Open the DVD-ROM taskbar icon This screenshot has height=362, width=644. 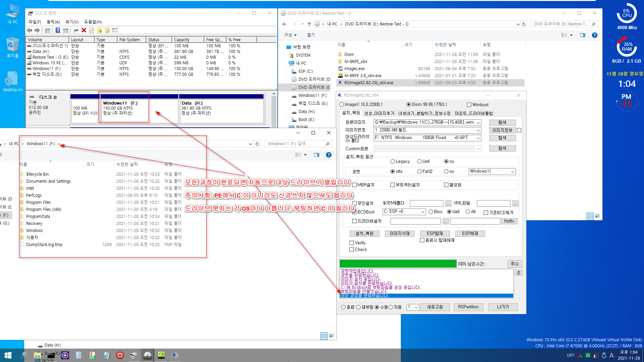coord(148,355)
